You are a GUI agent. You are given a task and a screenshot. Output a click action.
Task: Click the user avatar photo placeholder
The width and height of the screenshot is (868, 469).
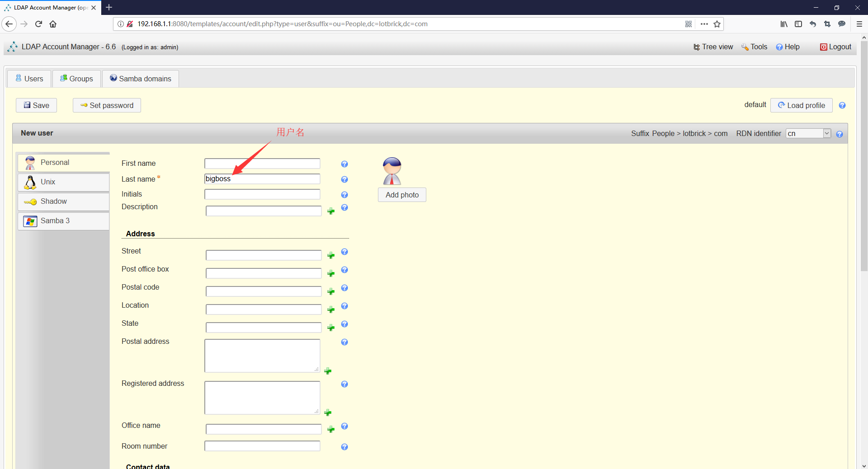tap(392, 171)
